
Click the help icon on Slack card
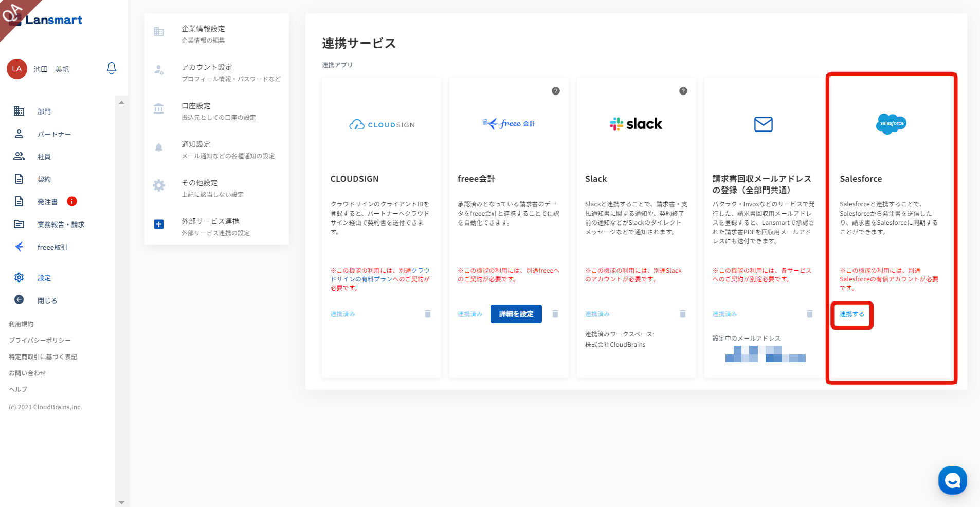point(683,91)
